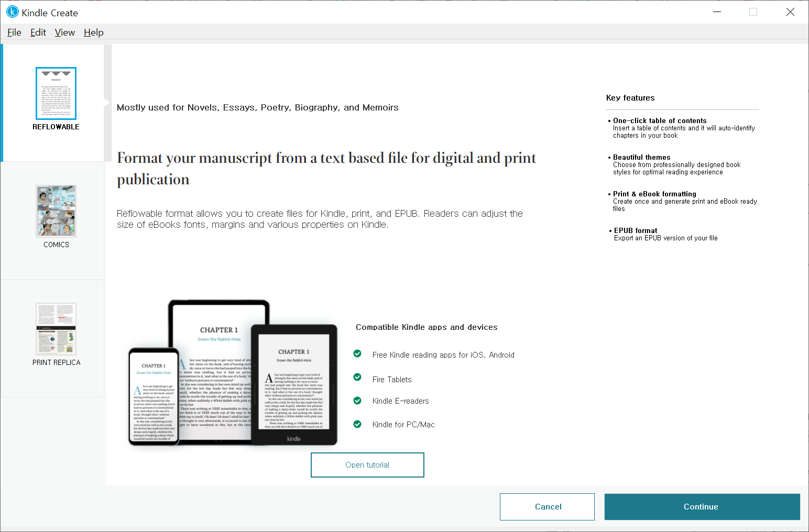This screenshot has width=809, height=532.
Task: Click 'Kindle E-readers' list entry
Action: coord(400,401)
